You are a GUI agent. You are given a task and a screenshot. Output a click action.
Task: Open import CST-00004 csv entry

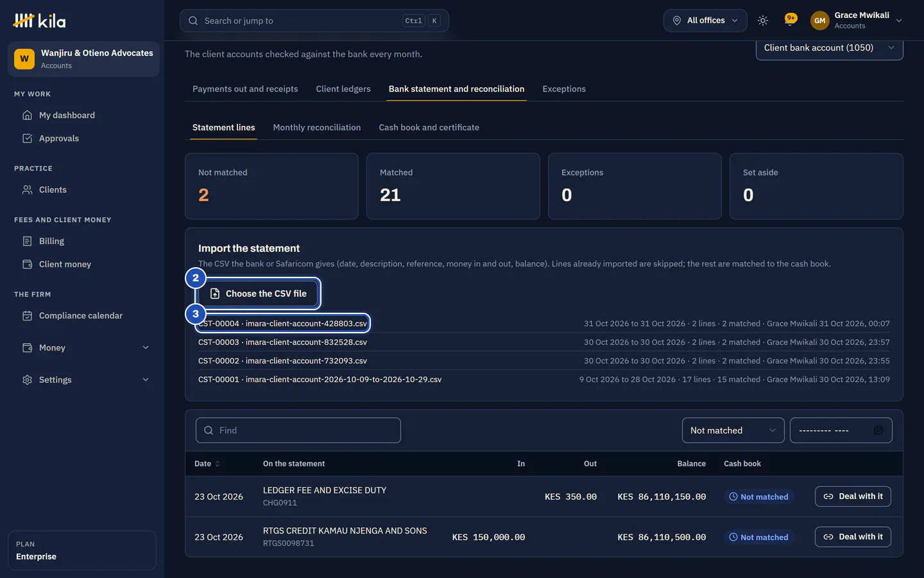282,324
